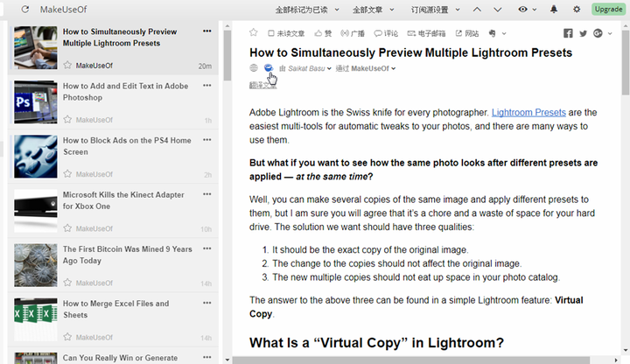Comment on the article (评论)
The image size is (630, 364).
click(386, 33)
